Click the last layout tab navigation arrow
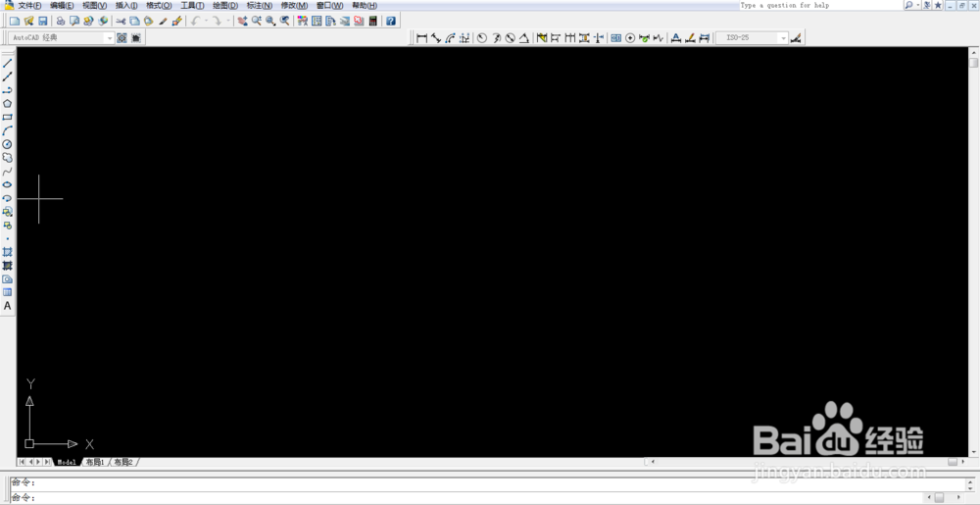The image size is (980, 505). [48, 463]
